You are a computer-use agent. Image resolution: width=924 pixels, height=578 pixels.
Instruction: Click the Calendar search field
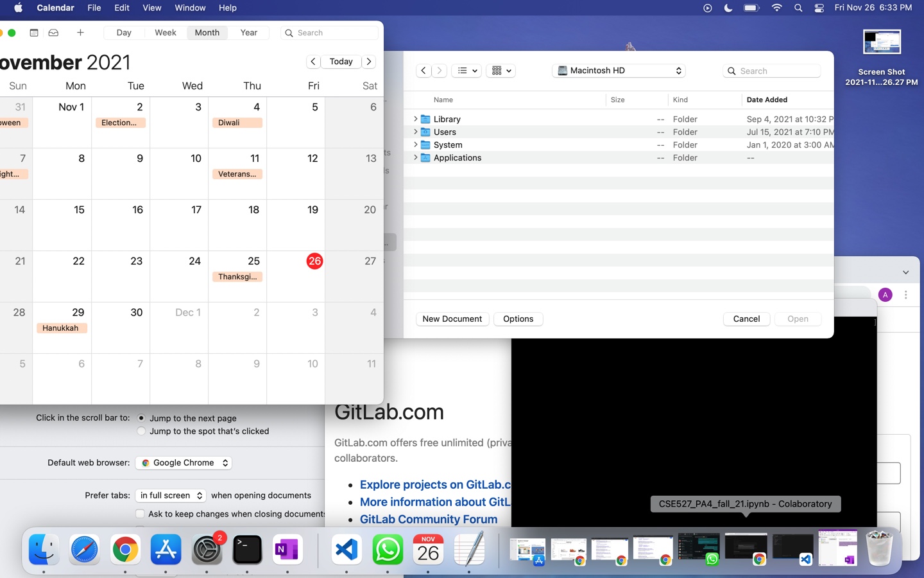(x=329, y=33)
